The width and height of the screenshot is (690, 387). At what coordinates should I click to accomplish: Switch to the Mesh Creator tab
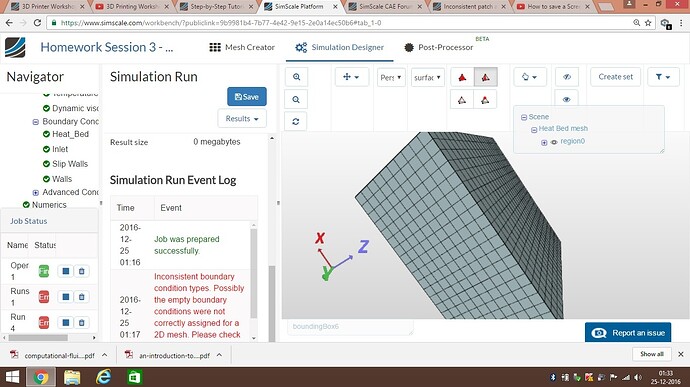click(x=242, y=47)
